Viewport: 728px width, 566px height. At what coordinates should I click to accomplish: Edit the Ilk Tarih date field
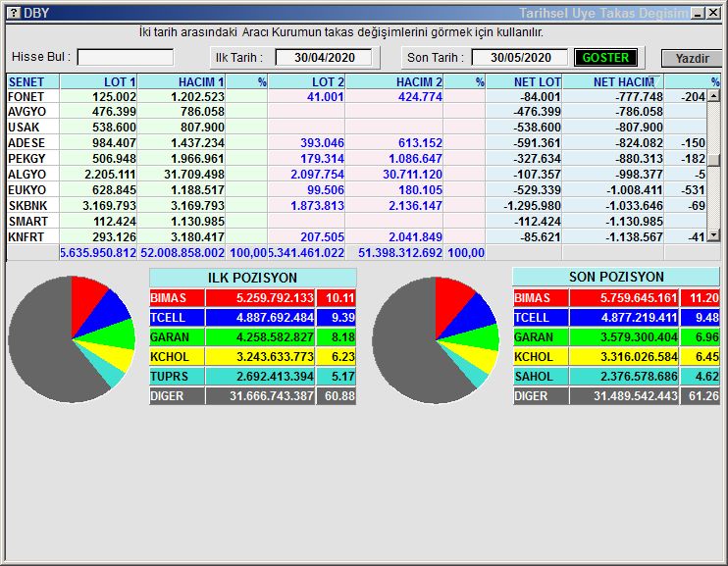point(324,58)
